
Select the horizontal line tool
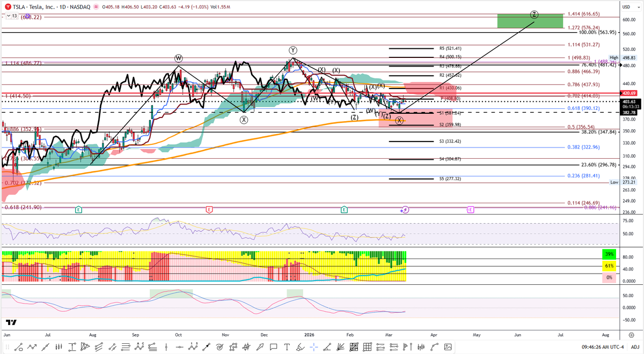tap(179, 347)
